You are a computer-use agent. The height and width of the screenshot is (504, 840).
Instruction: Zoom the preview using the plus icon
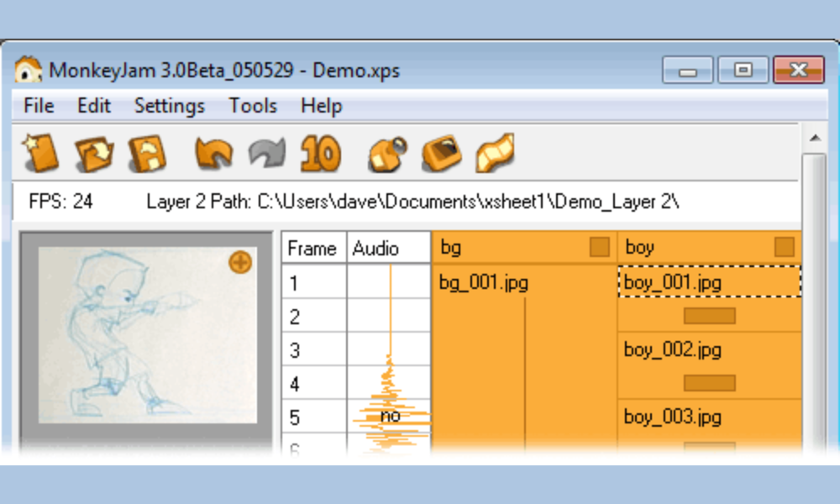point(240,262)
